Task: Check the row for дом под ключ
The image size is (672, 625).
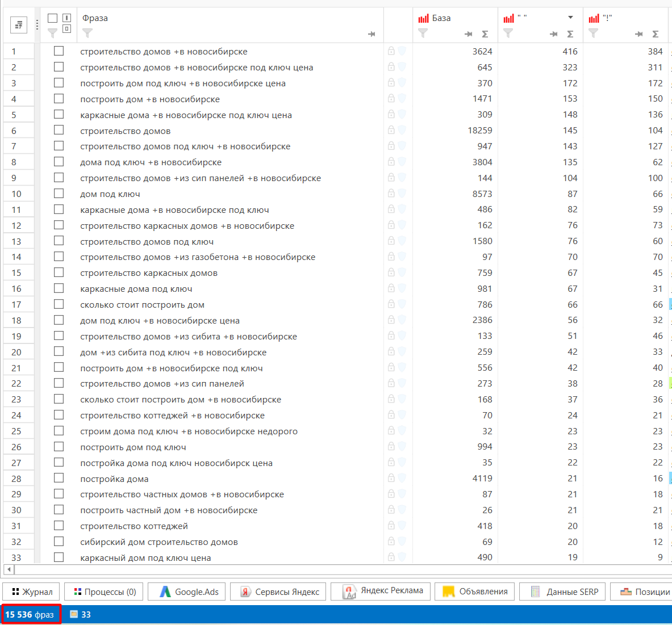Action: tap(59, 194)
